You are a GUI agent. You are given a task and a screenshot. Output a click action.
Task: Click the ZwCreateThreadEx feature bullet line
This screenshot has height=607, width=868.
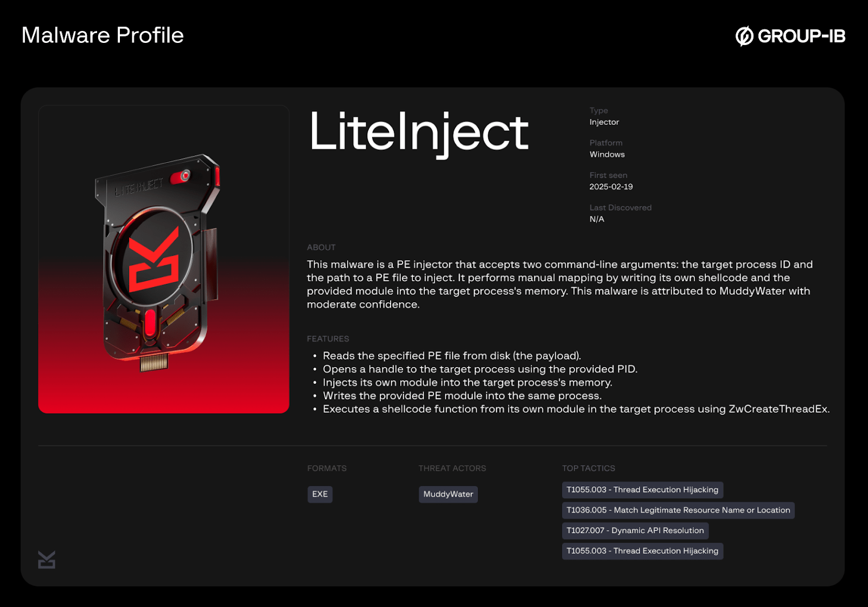coord(576,409)
